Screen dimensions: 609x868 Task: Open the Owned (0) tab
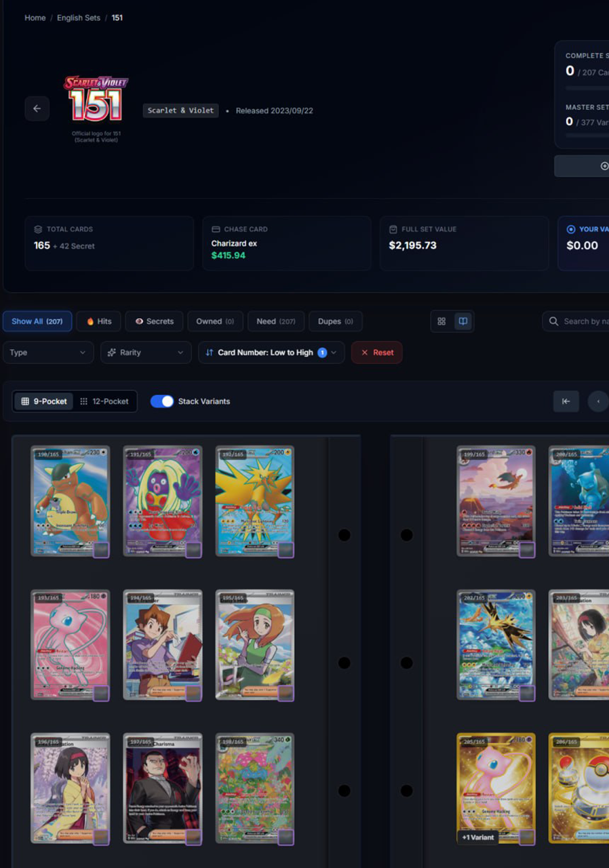coord(215,321)
